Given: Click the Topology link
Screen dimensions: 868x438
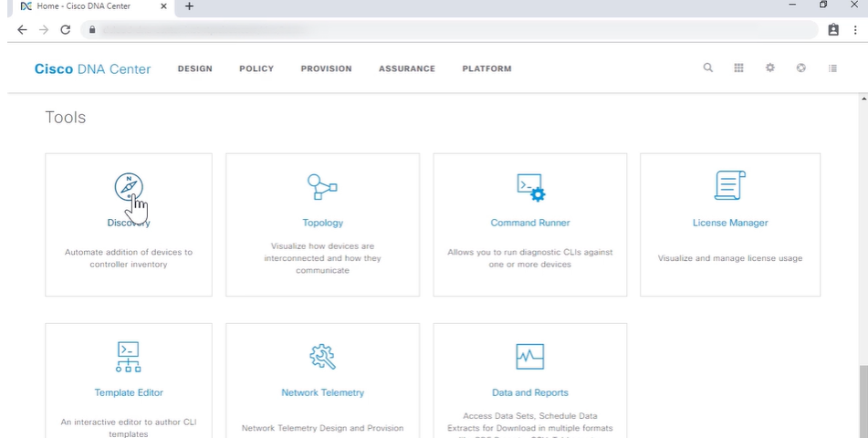Looking at the screenshot, I should 323,223.
